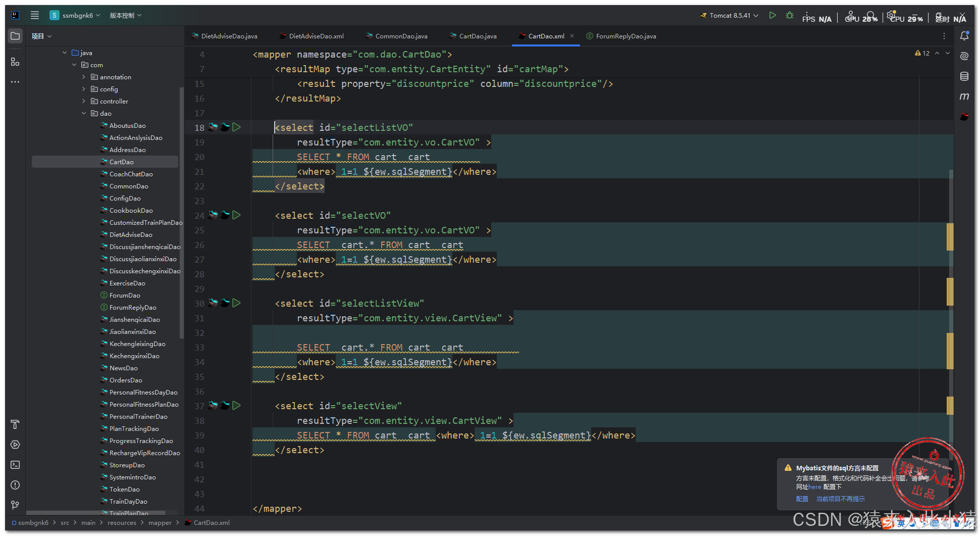Click the run gutter icon on line 37
This screenshot has height=536, width=980.
(236, 406)
